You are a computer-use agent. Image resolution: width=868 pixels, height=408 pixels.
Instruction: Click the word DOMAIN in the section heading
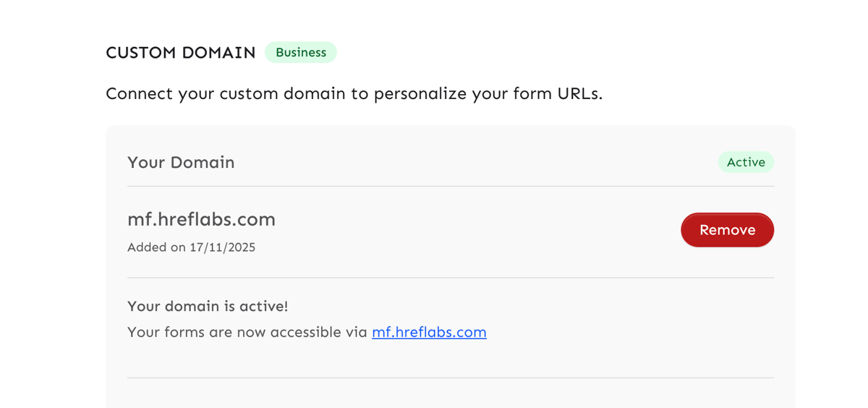click(218, 53)
